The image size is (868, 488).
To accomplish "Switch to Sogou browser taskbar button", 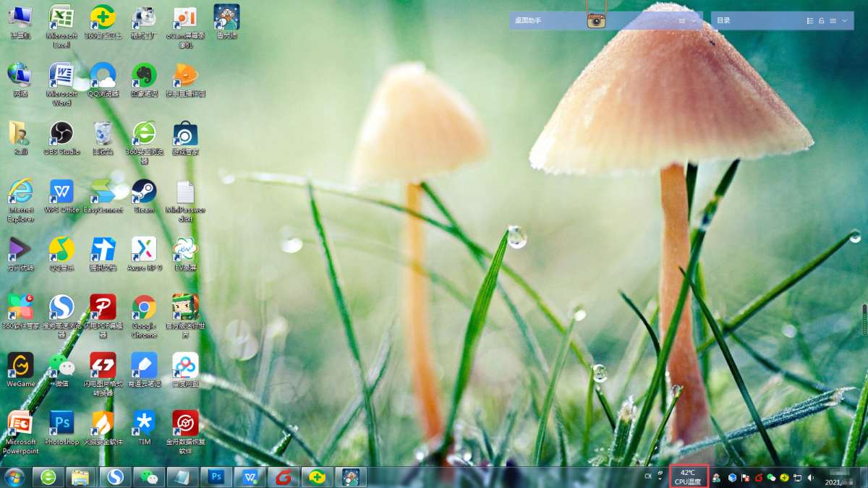I will [x=114, y=477].
